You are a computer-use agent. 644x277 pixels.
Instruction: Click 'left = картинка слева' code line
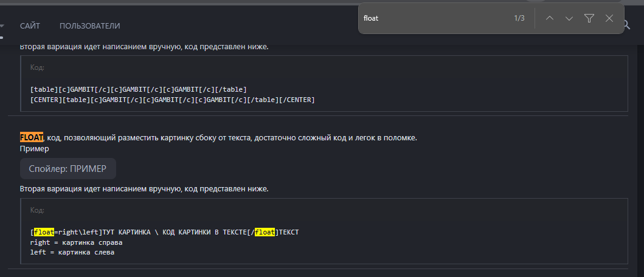coord(72,252)
